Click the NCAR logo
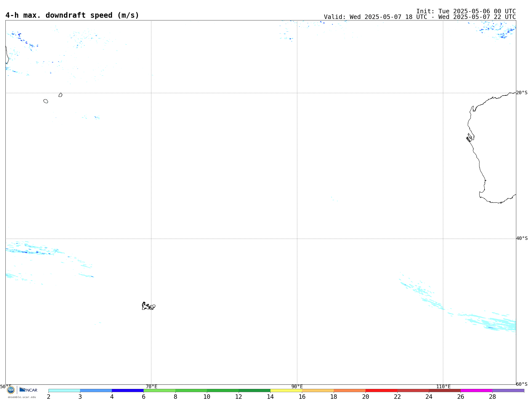 (x=28, y=390)
